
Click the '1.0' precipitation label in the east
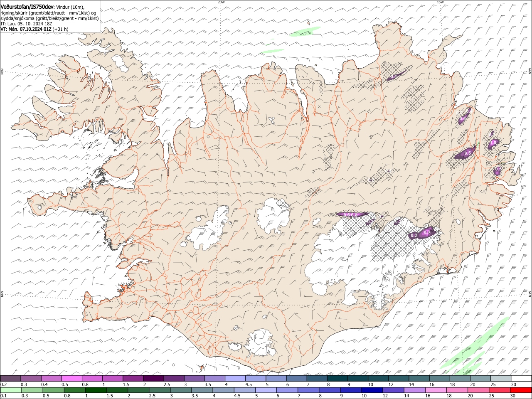(x=493, y=142)
